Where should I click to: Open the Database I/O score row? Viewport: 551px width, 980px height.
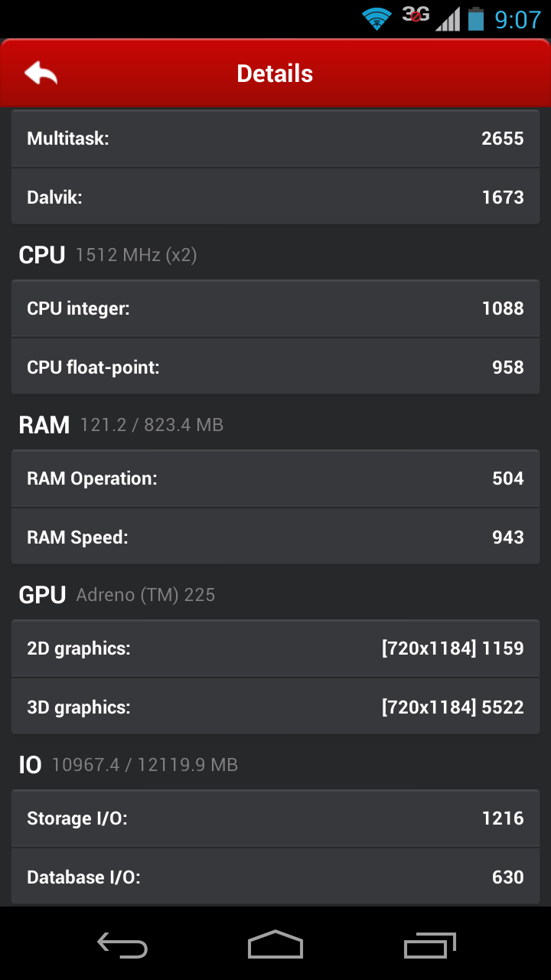[275, 877]
